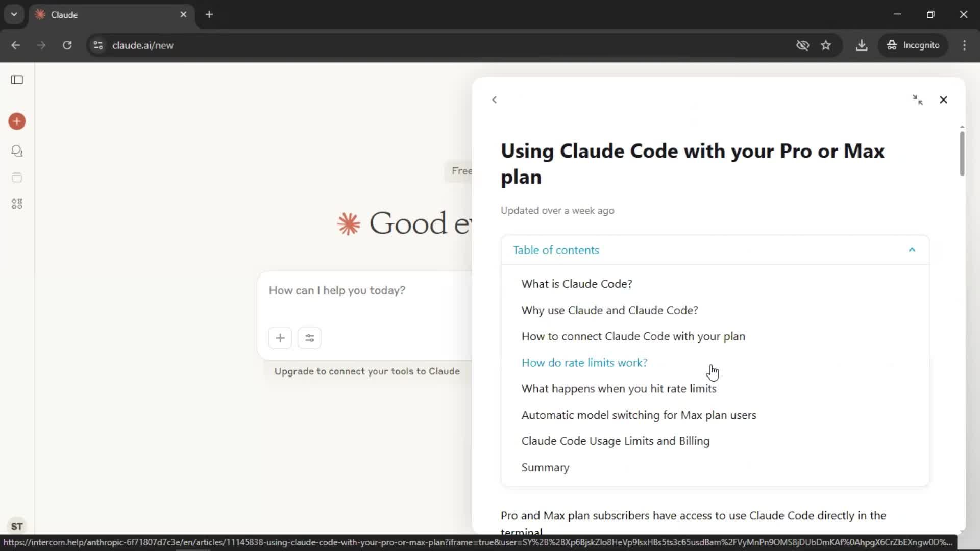
Task: Collapse the Table of contents chevron
Action: [x=912, y=250]
